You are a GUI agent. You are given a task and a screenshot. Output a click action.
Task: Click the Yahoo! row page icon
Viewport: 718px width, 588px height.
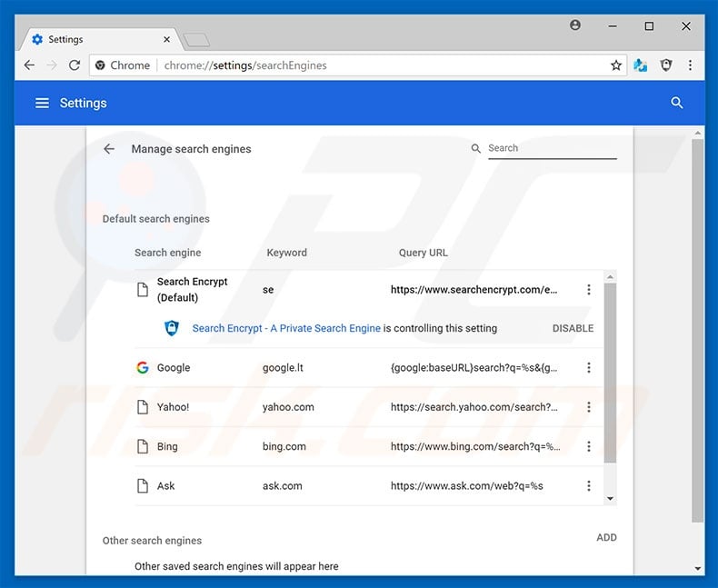pos(143,406)
